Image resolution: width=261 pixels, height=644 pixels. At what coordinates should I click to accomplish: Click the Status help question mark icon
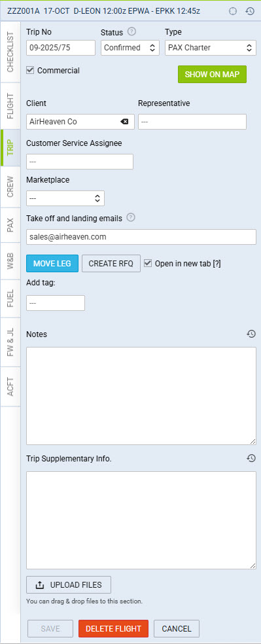(x=131, y=31)
